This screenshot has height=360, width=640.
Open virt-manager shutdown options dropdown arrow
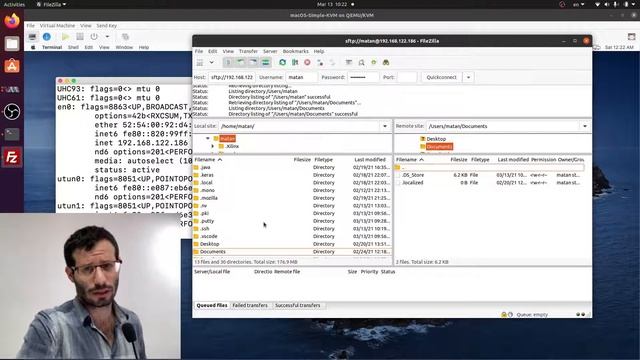coord(107,37)
